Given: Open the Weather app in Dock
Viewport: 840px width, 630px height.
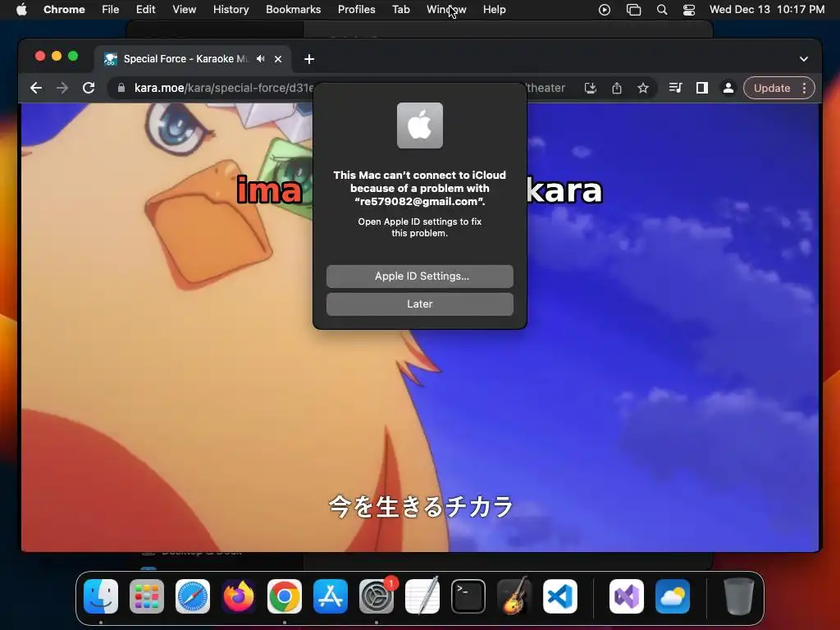Looking at the screenshot, I should point(673,596).
